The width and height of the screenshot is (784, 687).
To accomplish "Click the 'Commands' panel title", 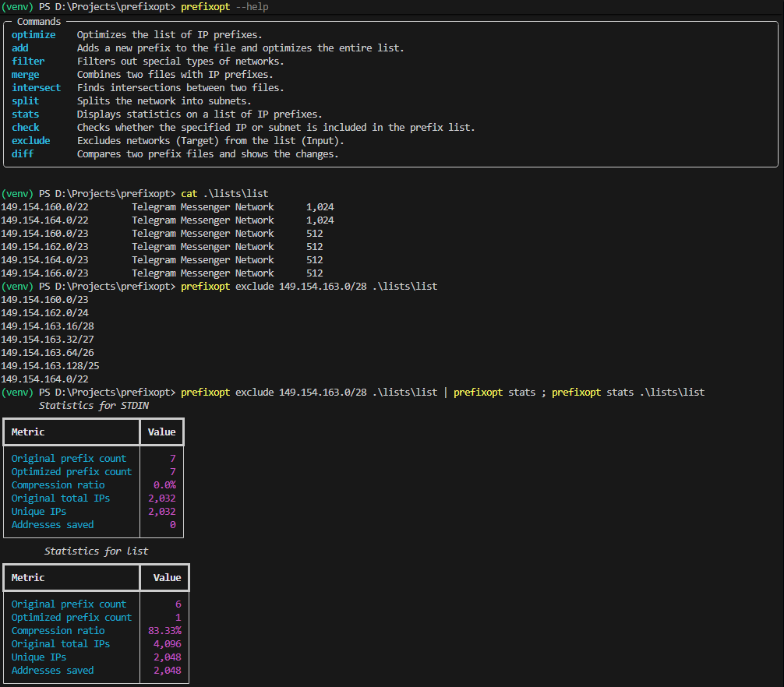I will click(39, 22).
